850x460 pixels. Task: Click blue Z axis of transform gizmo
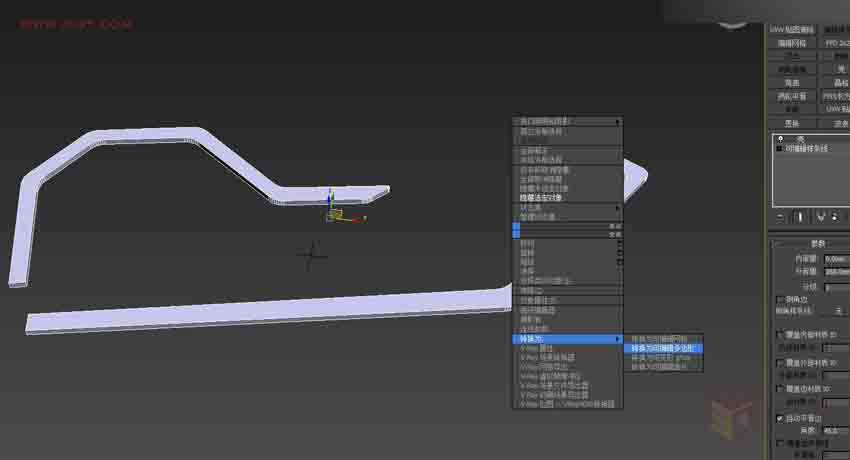(330, 199)
